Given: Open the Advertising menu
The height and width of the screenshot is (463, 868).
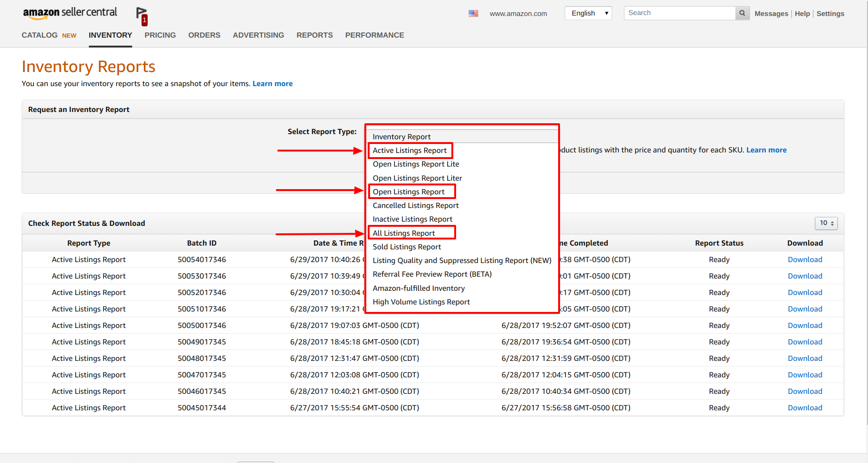Looking at the screenshot, I should tap(258, 35).
